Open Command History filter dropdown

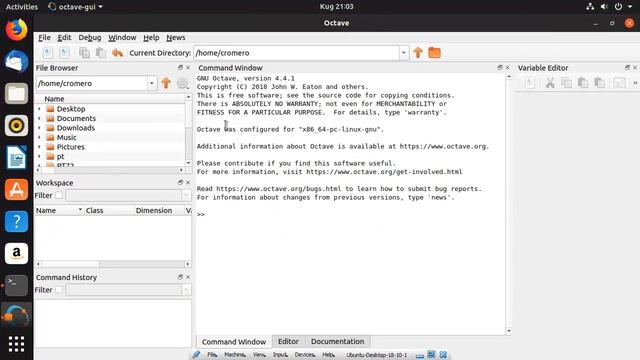pyautogui.click(x=186, y=289)
